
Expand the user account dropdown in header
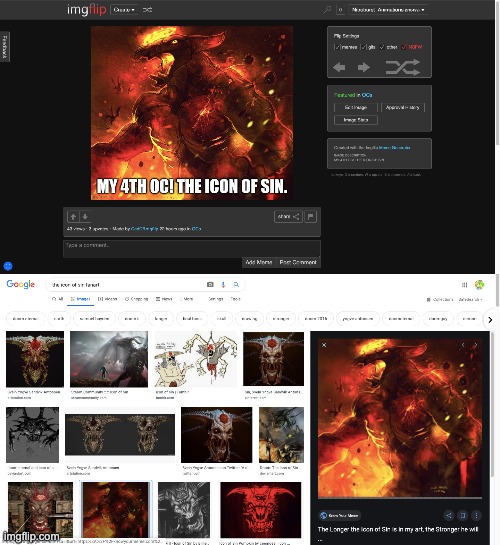tap(388, 10)
